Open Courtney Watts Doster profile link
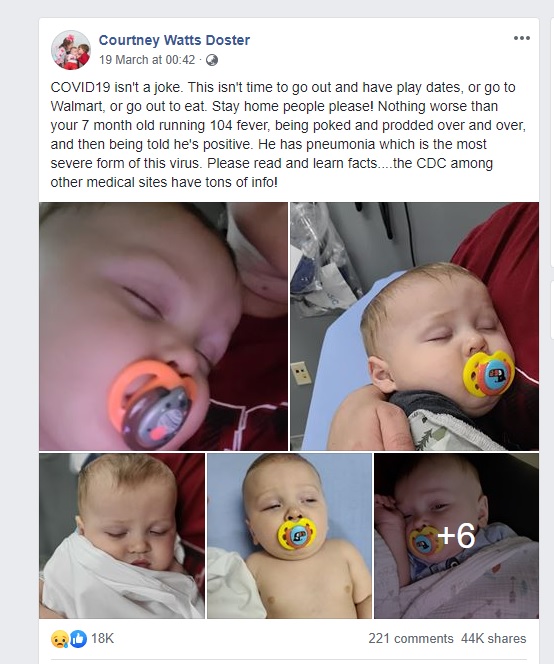 (x=174, y=40)
